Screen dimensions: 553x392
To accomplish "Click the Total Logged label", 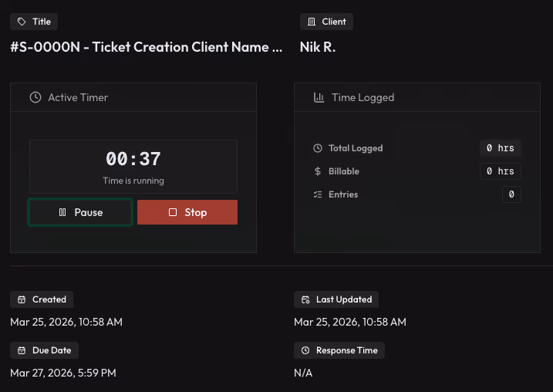I will pos(356,148).
